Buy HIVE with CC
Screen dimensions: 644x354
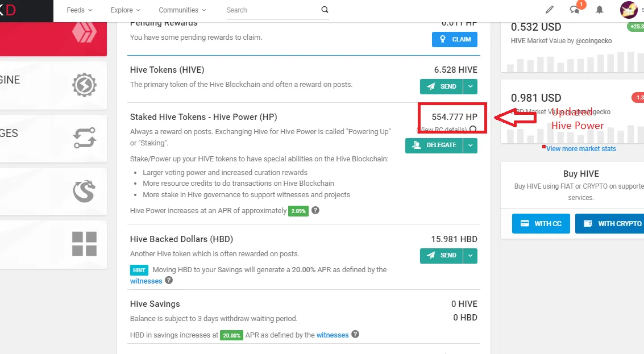(541, 223)
